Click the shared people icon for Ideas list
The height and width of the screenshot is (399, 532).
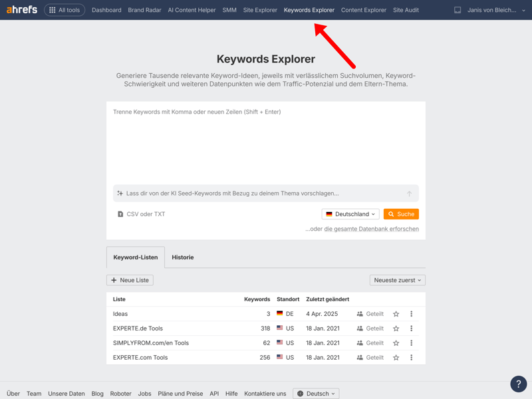360,314
